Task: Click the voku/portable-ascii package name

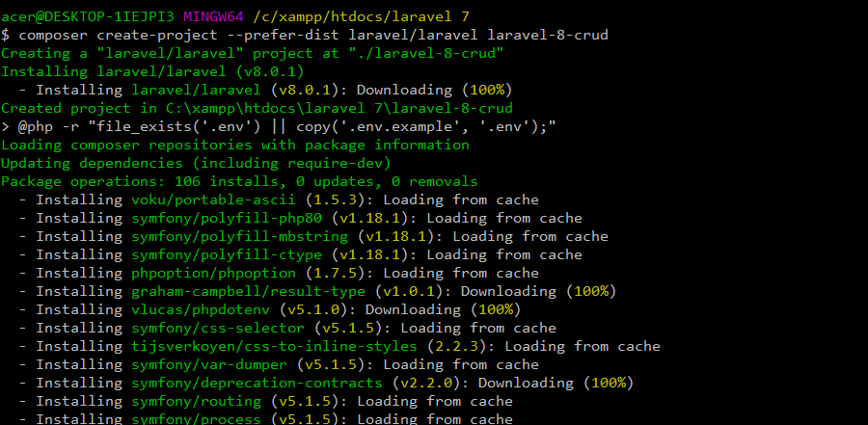Action: [x=213, y=199]
